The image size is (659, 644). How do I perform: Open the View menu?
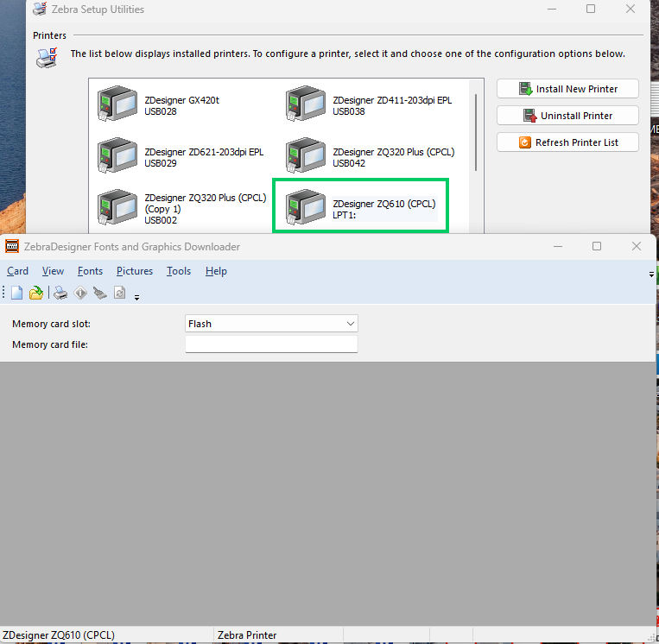(x=53, y=271)
